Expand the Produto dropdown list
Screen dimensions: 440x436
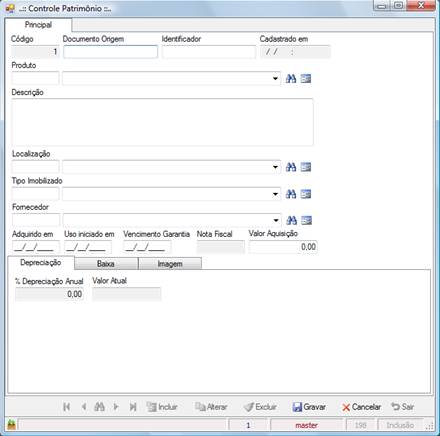click(275, 79)
